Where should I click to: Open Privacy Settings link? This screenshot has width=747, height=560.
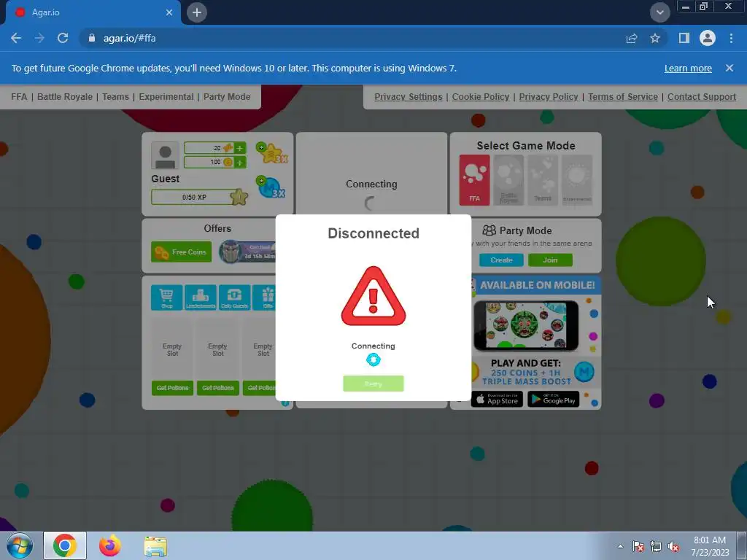click(x=409, y=97)
